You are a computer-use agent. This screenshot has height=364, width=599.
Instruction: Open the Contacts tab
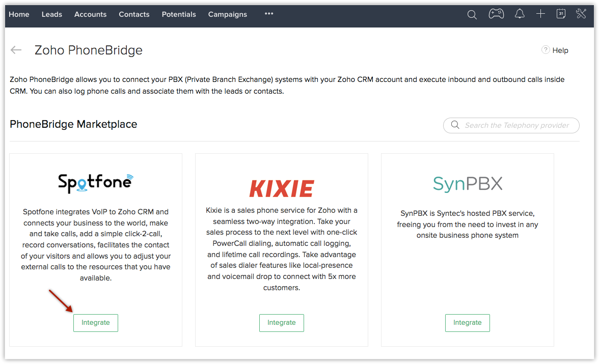click(134, 15)
